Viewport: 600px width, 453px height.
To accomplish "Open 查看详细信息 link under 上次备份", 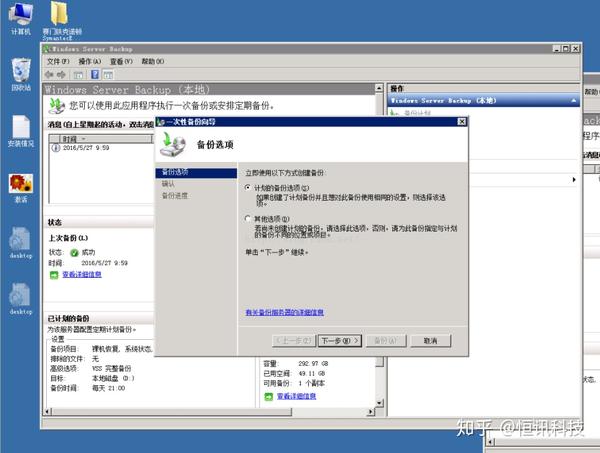I will 82,274.
